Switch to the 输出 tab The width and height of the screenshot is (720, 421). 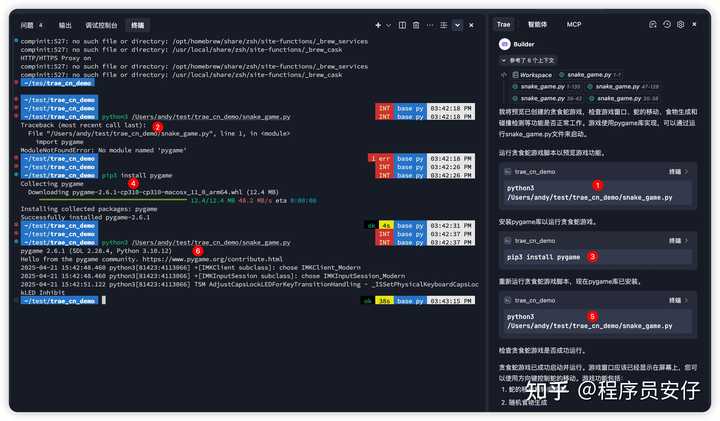[x=65, y=24]
